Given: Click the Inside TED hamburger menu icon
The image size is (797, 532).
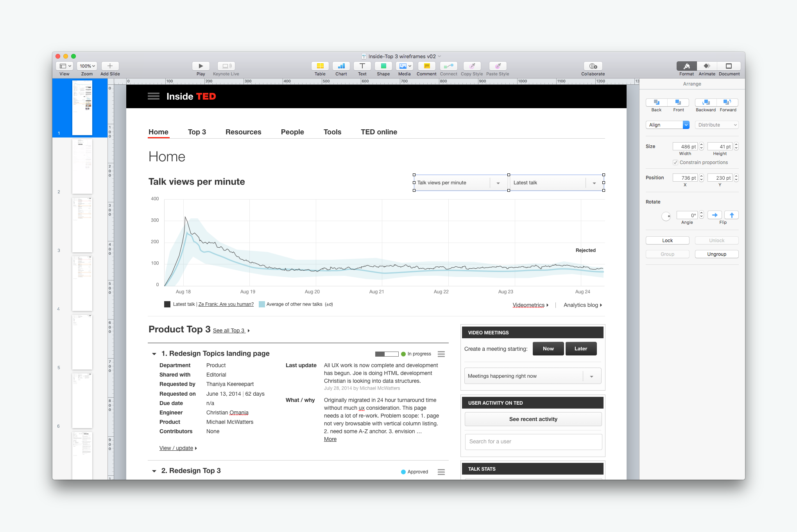Looking at the screenshot, I should (154, 96).
